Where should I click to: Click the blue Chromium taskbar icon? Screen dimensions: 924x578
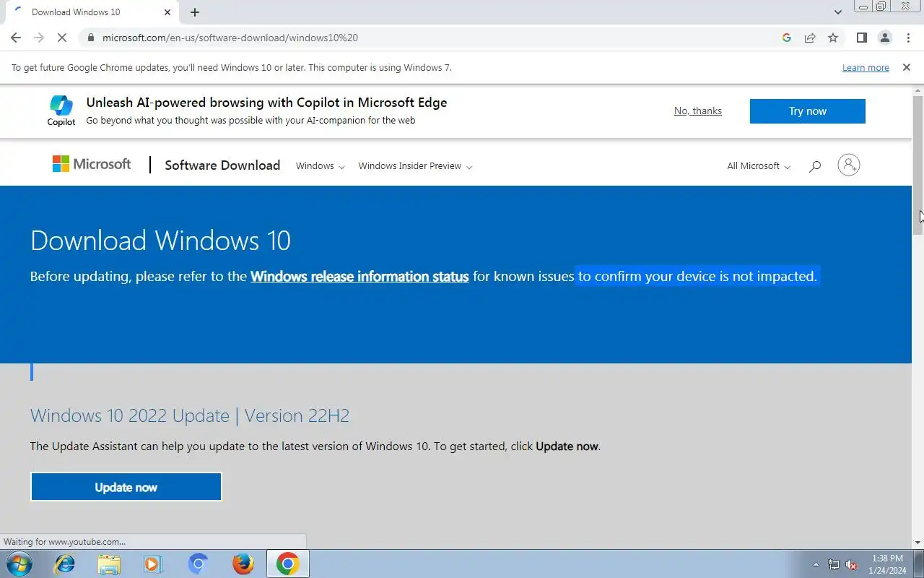coord(199,564)
